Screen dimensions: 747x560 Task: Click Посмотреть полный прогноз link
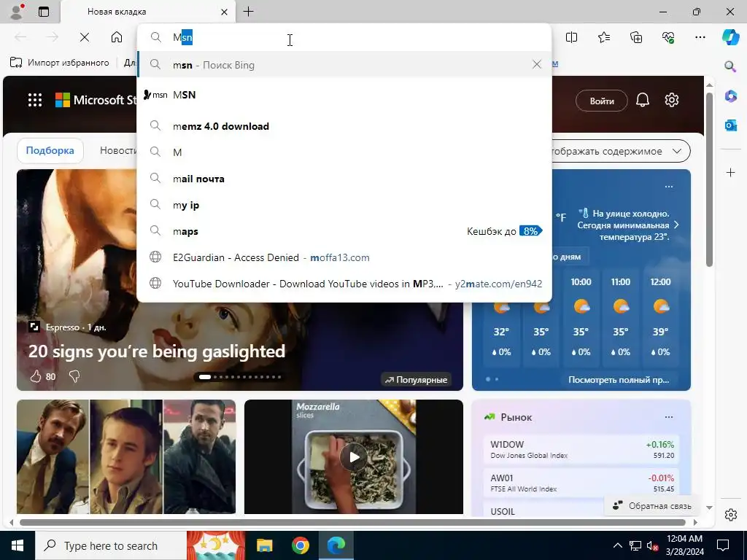pos(619,379)
